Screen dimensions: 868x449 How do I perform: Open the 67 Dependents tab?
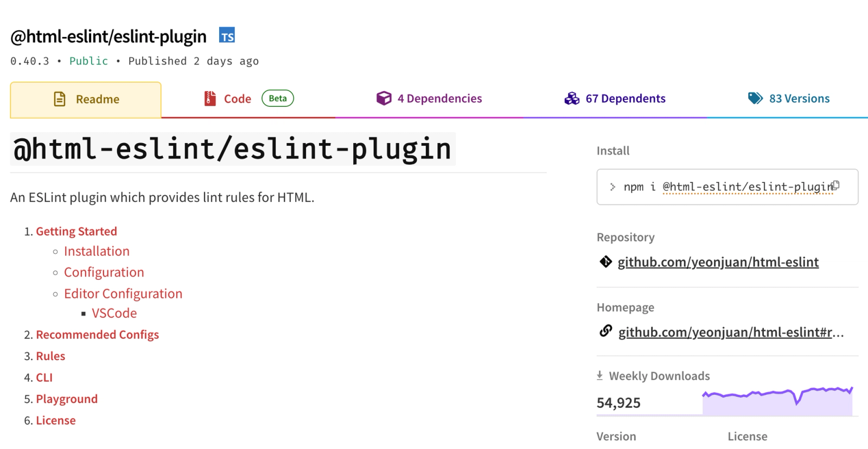click(615, 99)
